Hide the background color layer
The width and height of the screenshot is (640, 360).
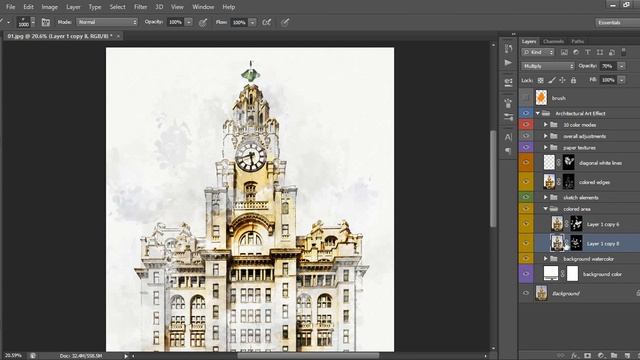[526, 274]
